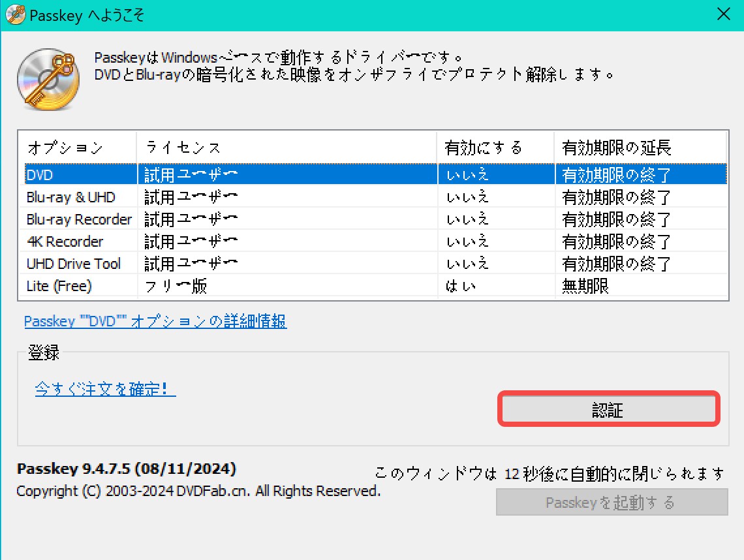Viewport: 744px width, 560px height.
Task: Click the DVDとBlu-rayの暗号化 description line
Action: (x=354, y=74)
